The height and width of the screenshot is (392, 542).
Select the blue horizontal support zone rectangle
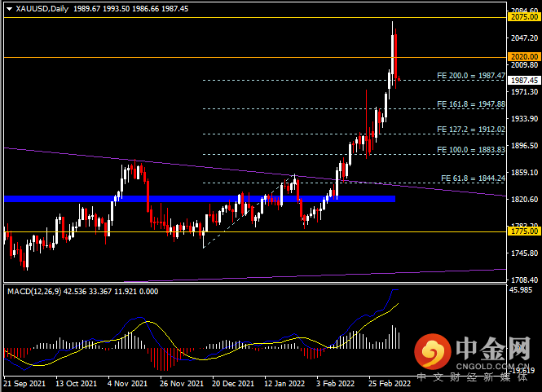click(x=200, y=199)
